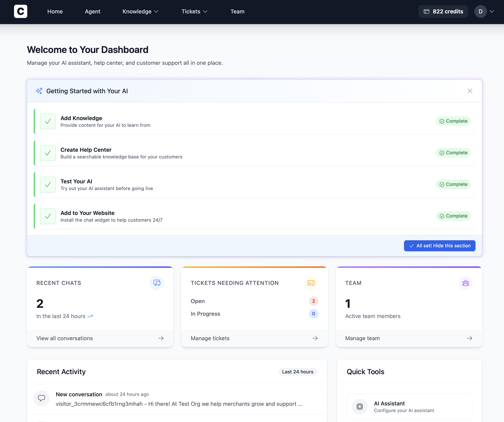The width and height of the screenshot is (504, 422).
Task: Expand the Knowledge dropdown menu
Action: [x=140, y=11]
